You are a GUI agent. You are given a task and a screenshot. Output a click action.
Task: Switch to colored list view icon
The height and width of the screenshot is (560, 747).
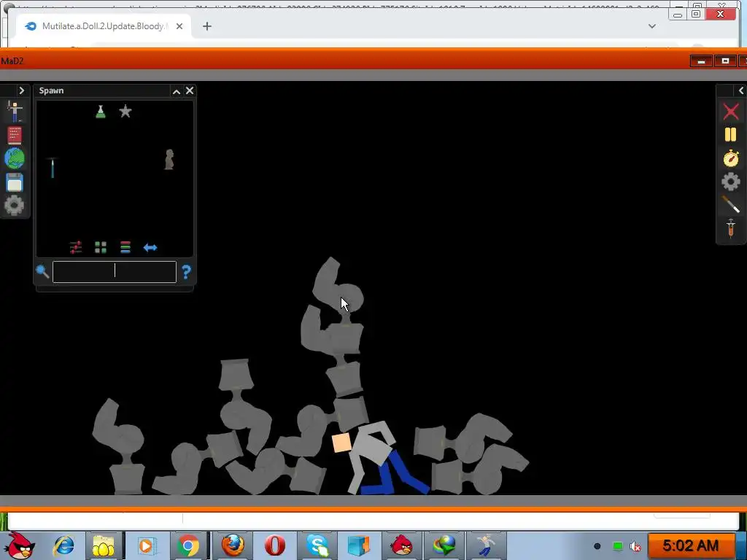pos(125,247)
